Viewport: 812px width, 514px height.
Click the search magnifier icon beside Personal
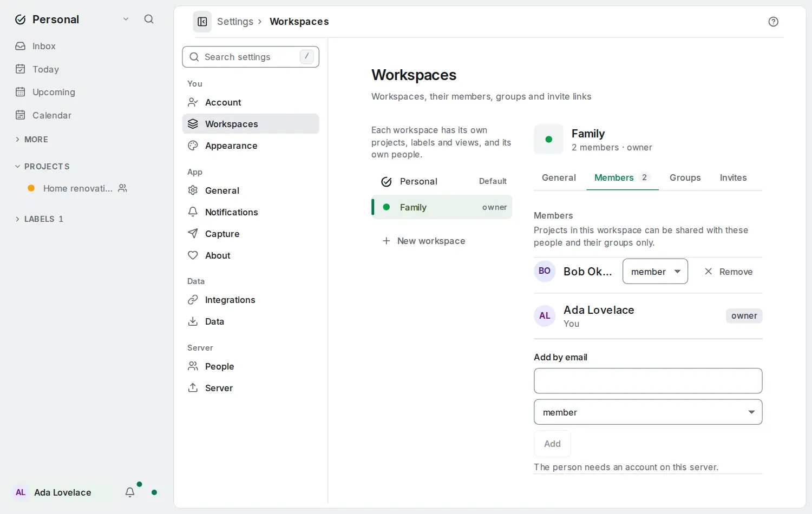tap(149, 19)
